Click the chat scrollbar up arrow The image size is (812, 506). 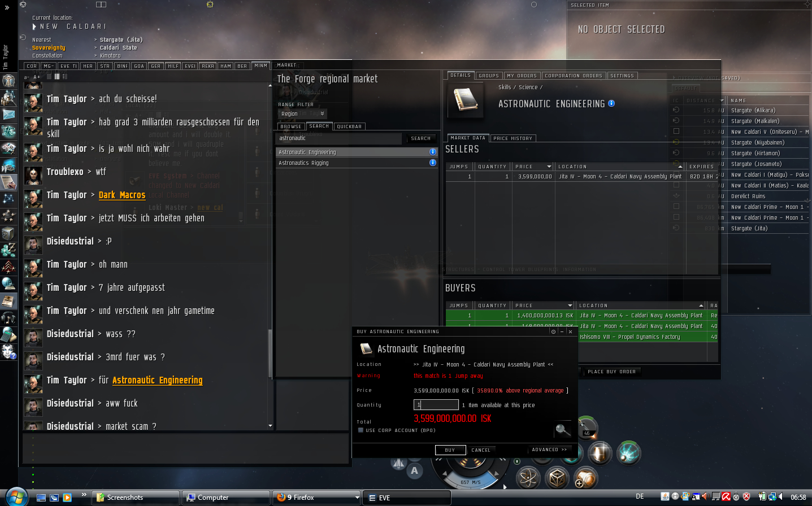[270, 85]
